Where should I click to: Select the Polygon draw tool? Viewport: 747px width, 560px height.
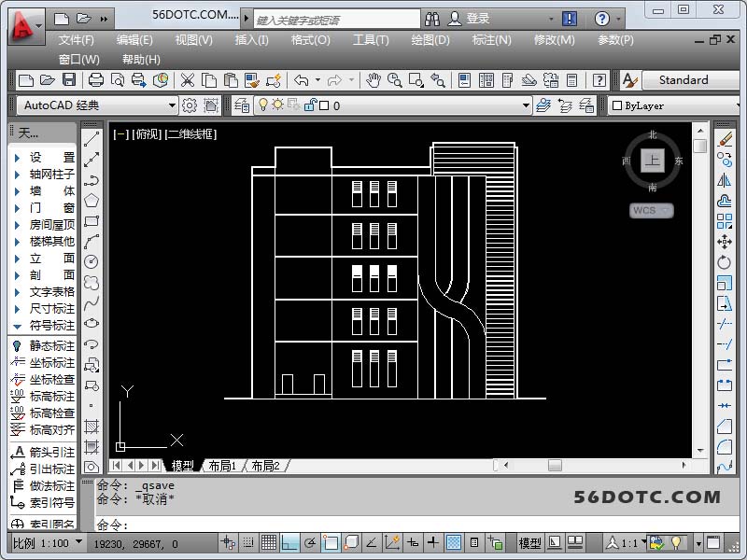(x=92, y=200)
